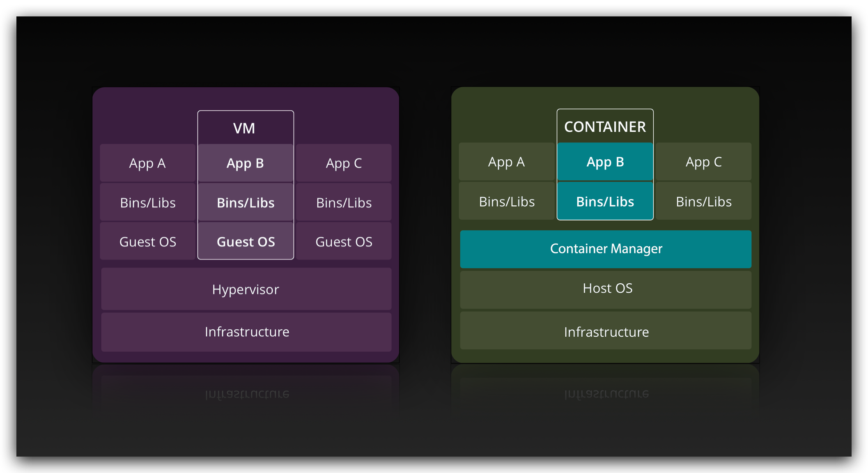Screen dimensions: 868x473
Task: Select App A block in the VM diagram
Action: click(x=148, y=163)
